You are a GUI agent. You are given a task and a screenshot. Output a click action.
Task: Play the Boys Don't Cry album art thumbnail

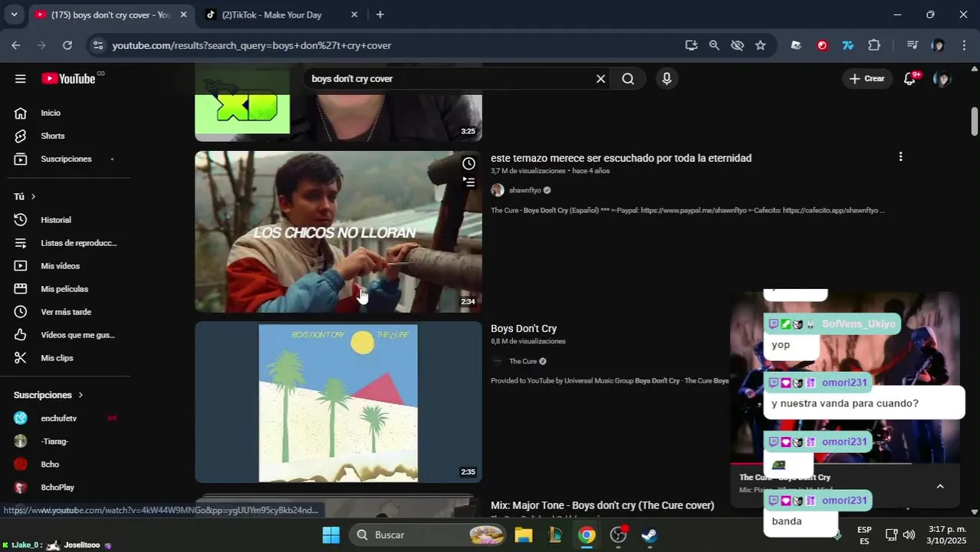pyautogui.click(x=338, y=402)
